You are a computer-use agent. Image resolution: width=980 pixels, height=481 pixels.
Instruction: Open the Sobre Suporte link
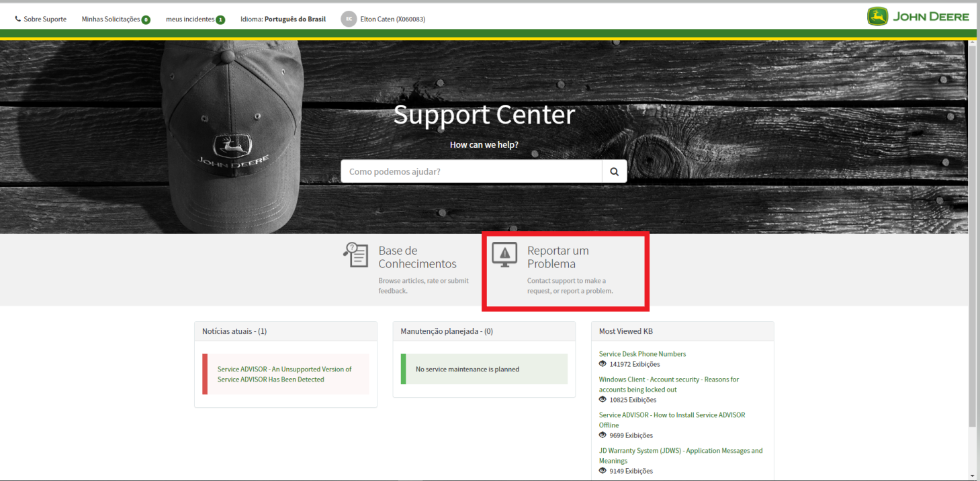coord(45,19)
